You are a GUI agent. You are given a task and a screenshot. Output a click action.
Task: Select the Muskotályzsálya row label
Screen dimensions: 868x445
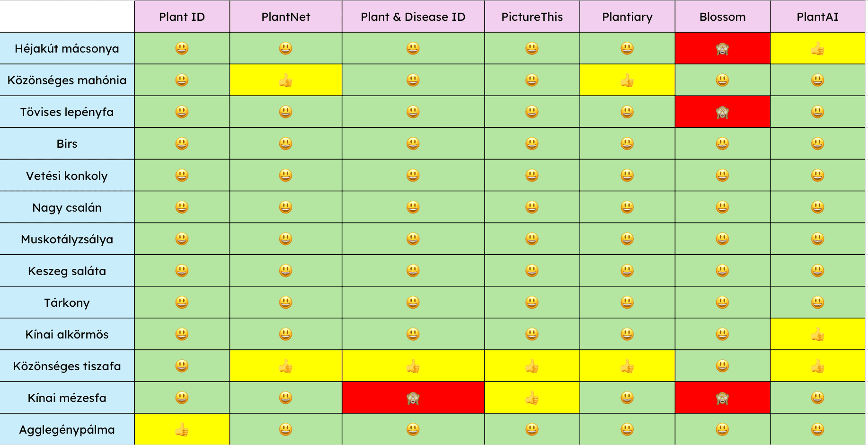pyautogui.click(x=67, y=239)
